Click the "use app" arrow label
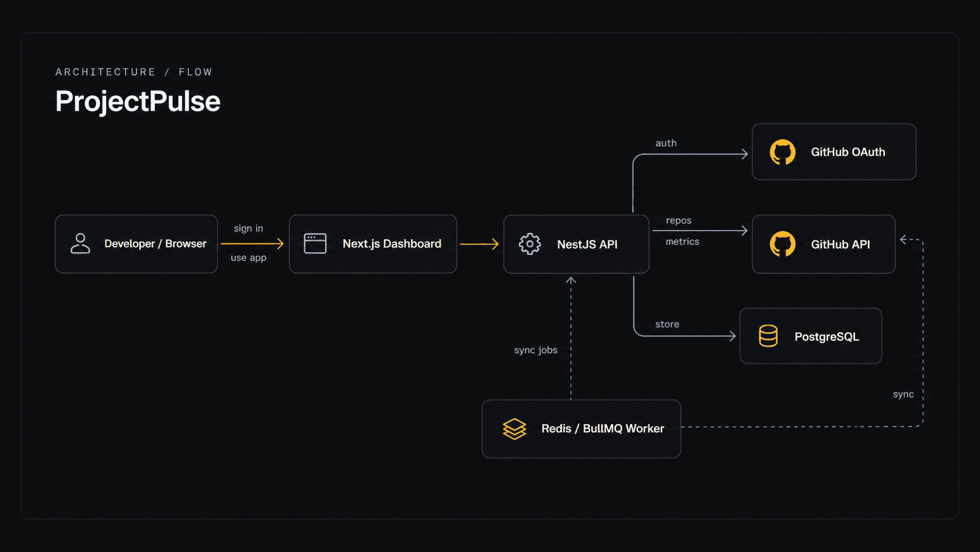This screenshot has height=552, width=980. click(x=249, y=258)
